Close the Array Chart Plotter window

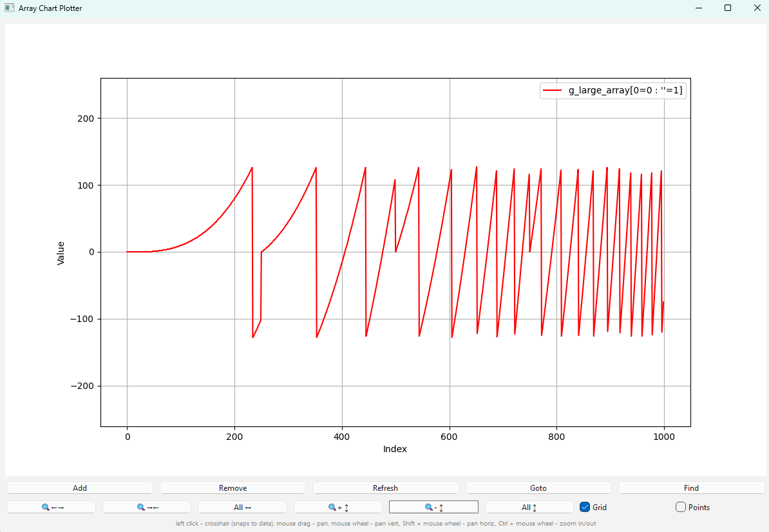[757, 8]
